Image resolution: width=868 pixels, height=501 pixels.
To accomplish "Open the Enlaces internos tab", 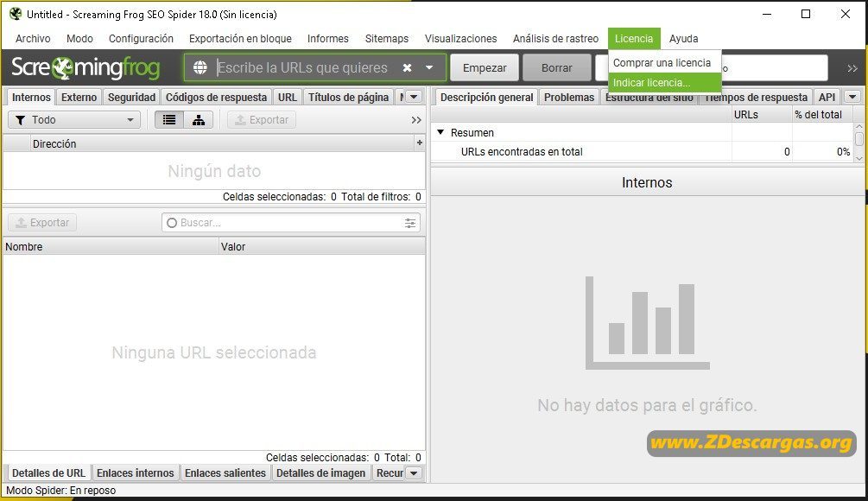I will point(135,473).
